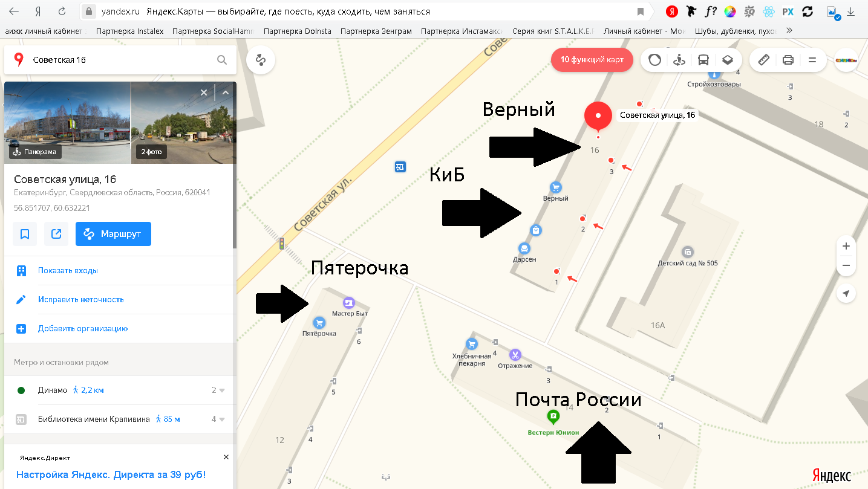This screenshot has width=868, height=489.
Task: Toggle the public transport bus layer icon
Action: coord(703,60)
